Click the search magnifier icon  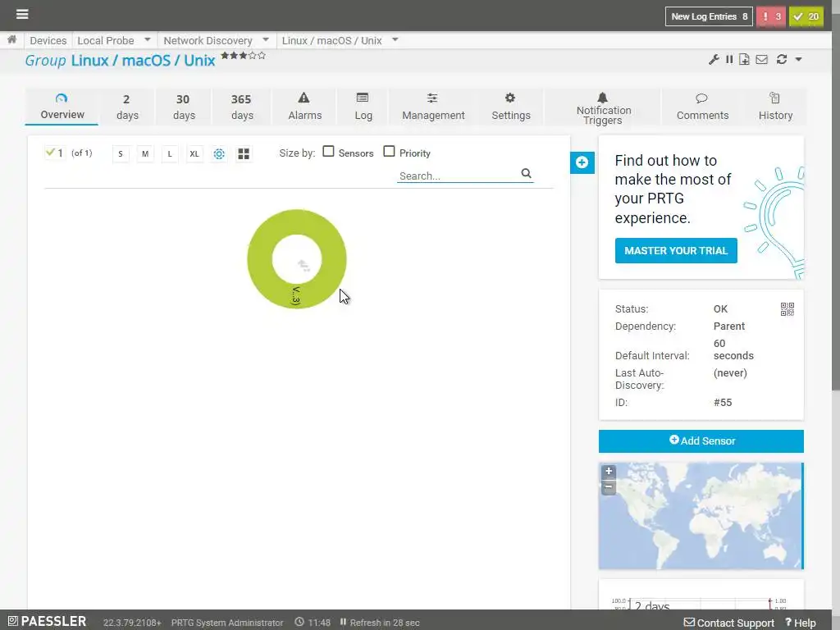[x=526, y=174]
